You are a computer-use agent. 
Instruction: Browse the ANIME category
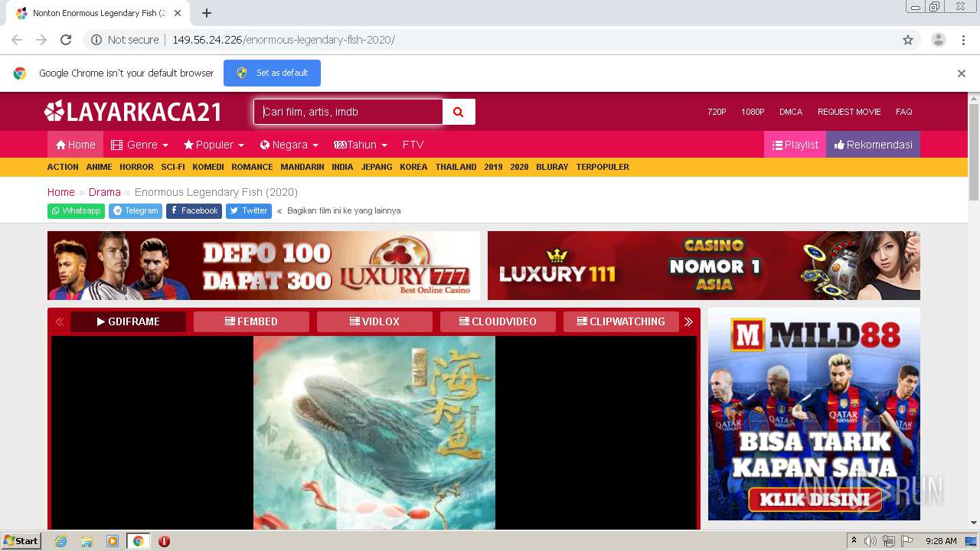coord(99,167)
